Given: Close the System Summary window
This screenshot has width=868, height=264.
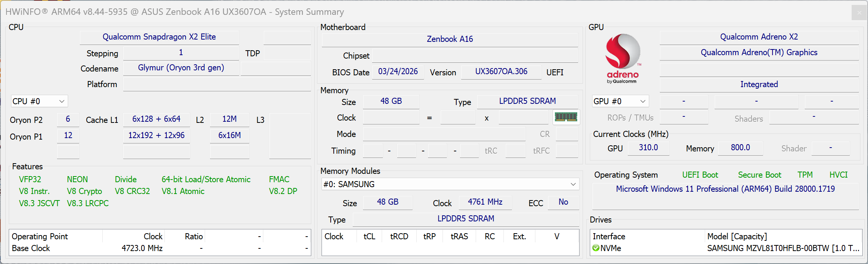Looking at the screenshot, I should (x=859, y=13).
